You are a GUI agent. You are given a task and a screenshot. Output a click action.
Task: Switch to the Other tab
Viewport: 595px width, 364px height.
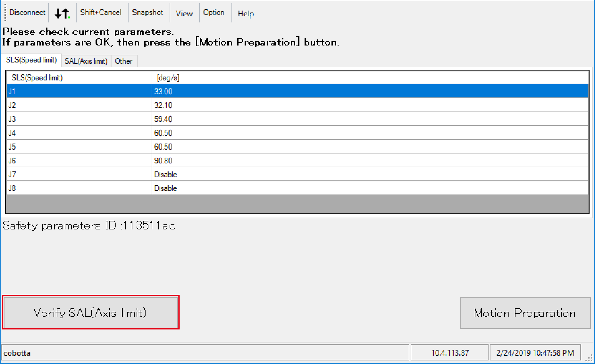pos(124,61)
